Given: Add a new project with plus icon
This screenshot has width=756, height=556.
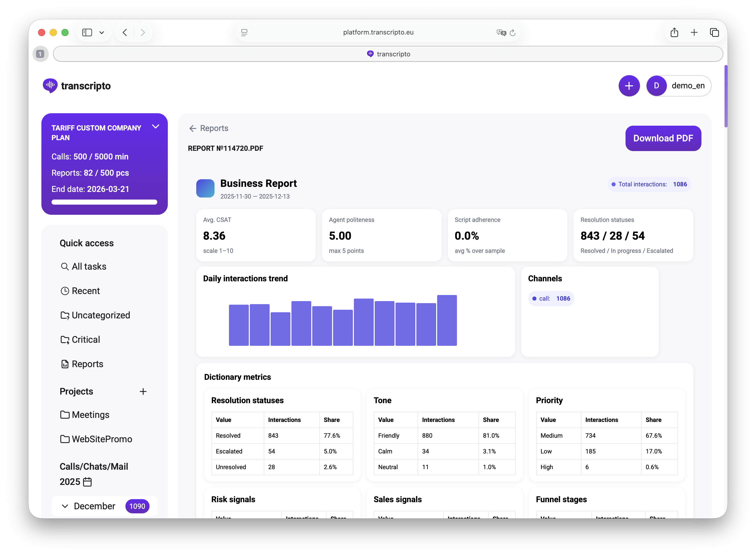Looking at the screenshot, I should pos(143,391).
